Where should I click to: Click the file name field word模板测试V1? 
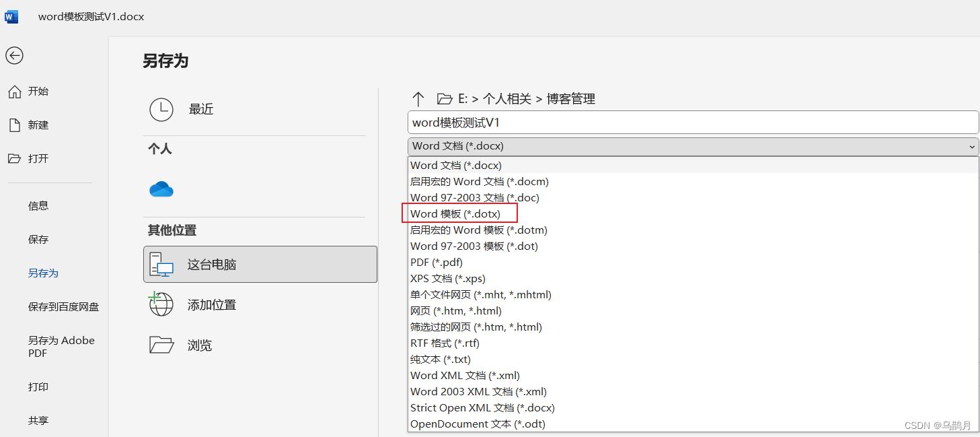click(x=693, y=123)
